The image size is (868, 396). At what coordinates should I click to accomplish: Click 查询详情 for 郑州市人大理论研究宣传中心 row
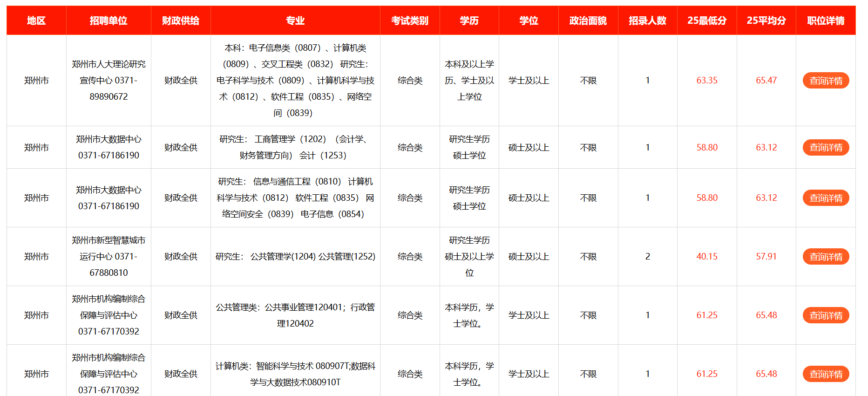(825, 81)
